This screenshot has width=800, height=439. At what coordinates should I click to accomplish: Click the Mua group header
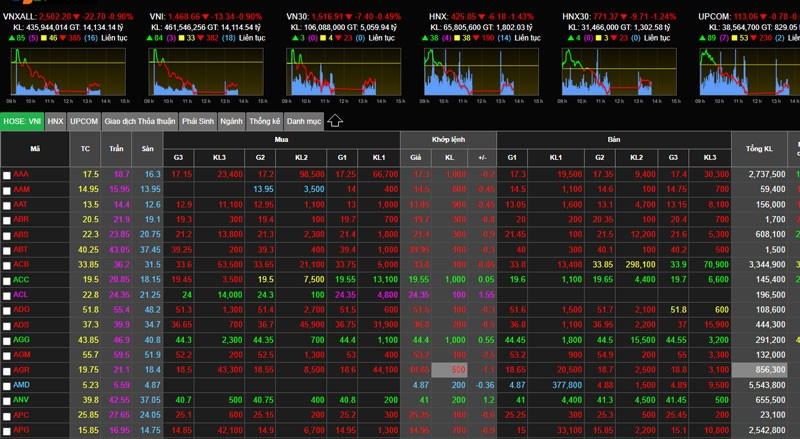[x=282, y=140]
